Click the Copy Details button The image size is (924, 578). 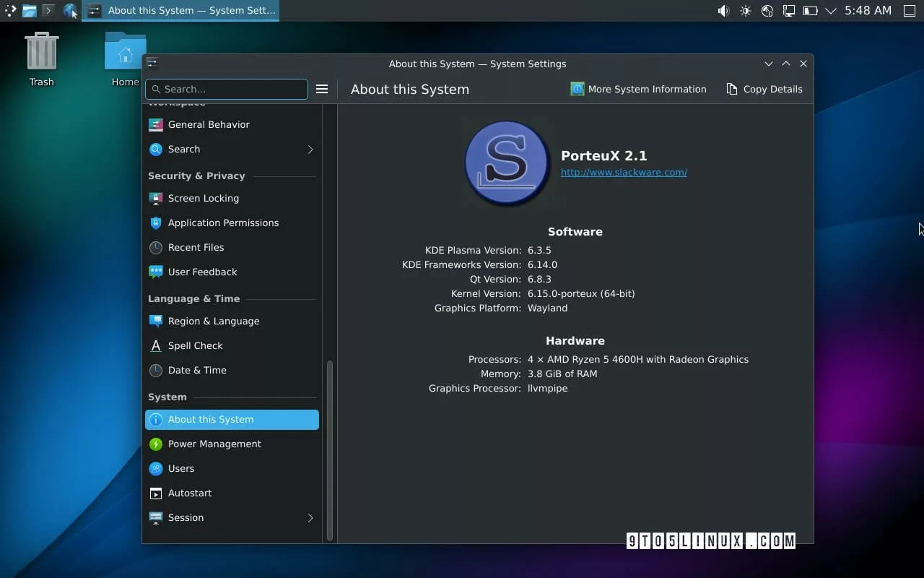tap(764, 89)
